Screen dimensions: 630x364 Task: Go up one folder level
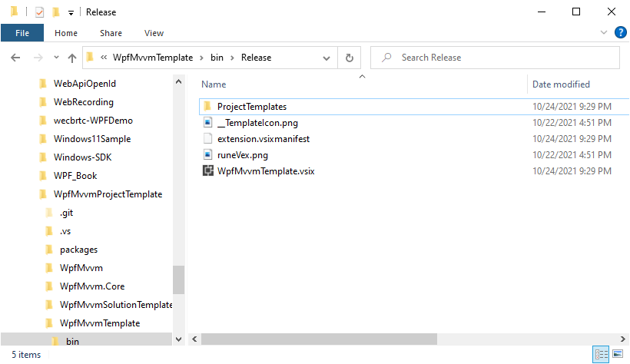coord(72,58)
